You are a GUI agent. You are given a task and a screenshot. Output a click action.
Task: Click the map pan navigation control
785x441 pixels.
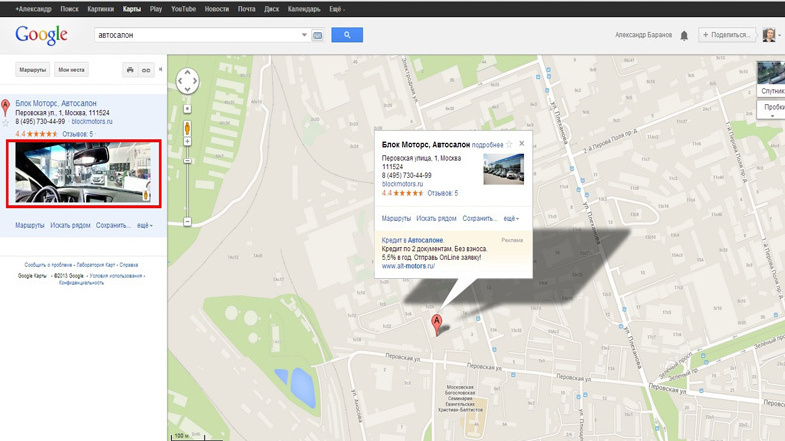tap(187, 82)
